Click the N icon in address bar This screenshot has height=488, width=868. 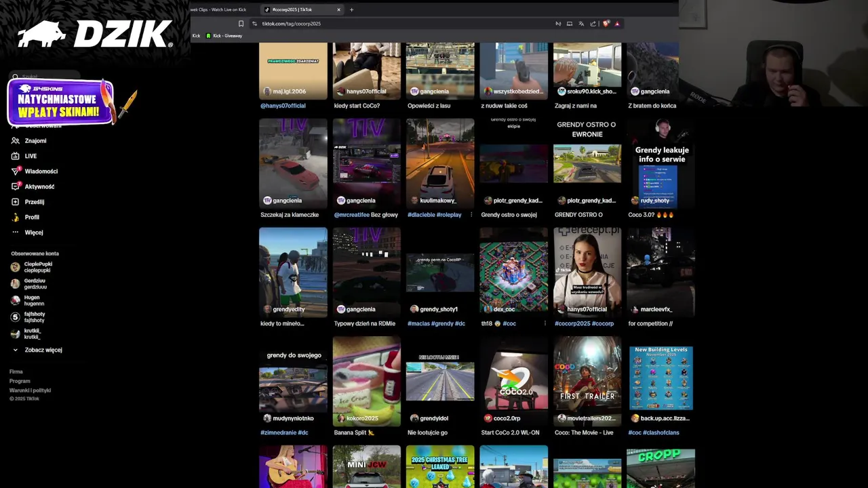pyautogui.click(x=558, y=24)
